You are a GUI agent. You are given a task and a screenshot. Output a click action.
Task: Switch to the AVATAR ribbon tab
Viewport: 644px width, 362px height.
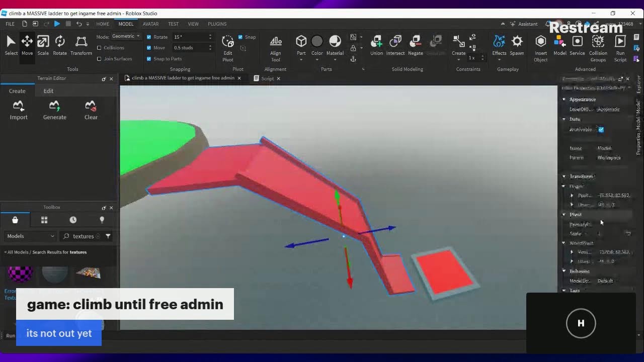click(x=150, y=24)
